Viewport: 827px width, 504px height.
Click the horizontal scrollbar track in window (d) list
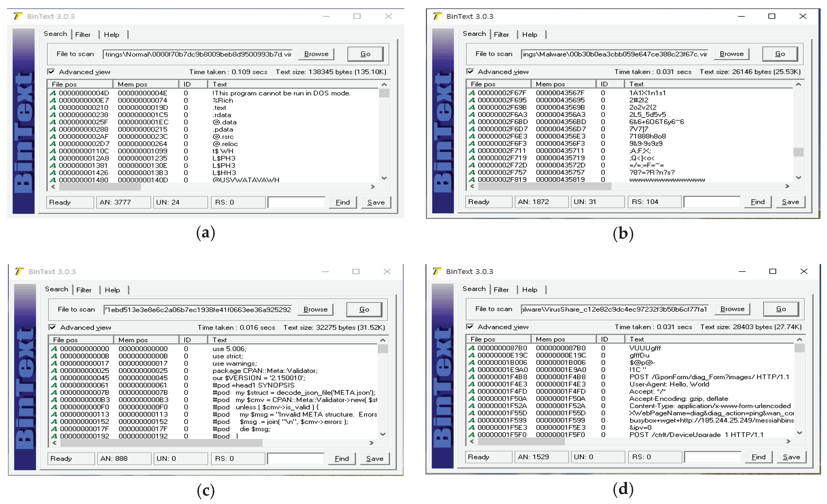click(x=671, y=442)
